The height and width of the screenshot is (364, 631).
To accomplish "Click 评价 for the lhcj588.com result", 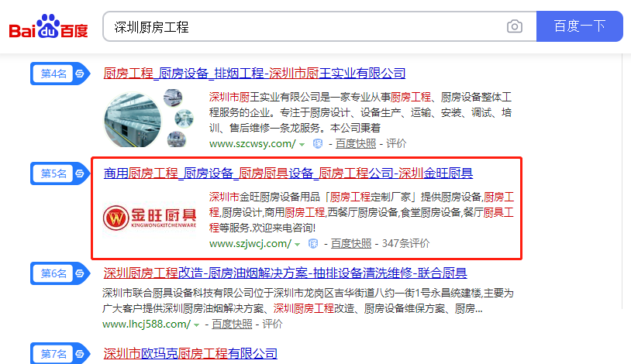I will click(x=272, y=325).
